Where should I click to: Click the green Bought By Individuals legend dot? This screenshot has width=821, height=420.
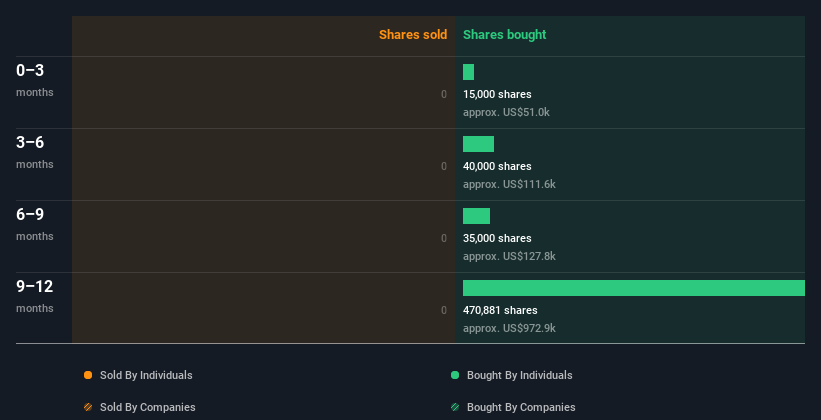[x=455, y=375]
